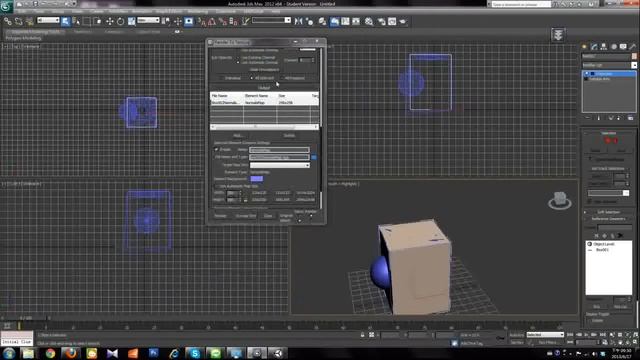Open the Curve Editor from toolbar
Viewport: 640px width, 360px height.
tap(345, 21)
